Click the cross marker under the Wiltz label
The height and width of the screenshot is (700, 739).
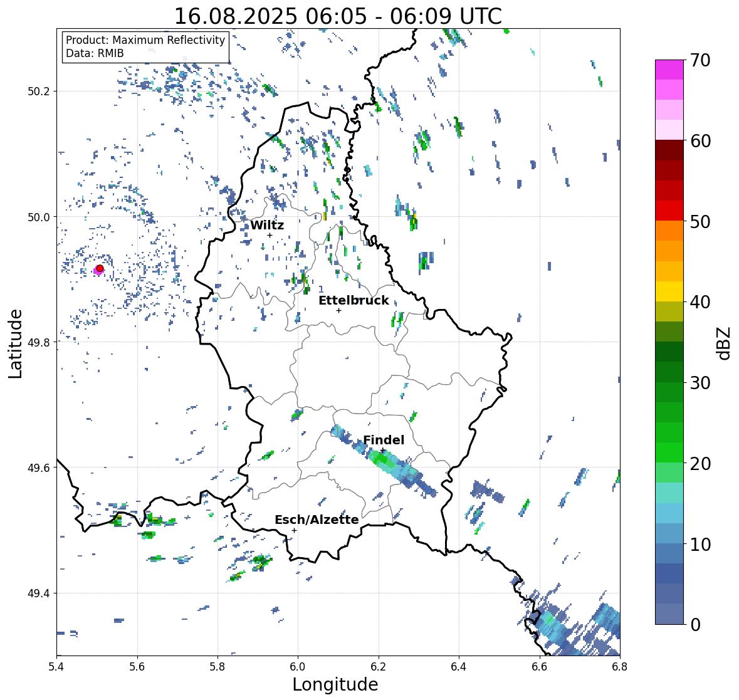pos(270,235)
